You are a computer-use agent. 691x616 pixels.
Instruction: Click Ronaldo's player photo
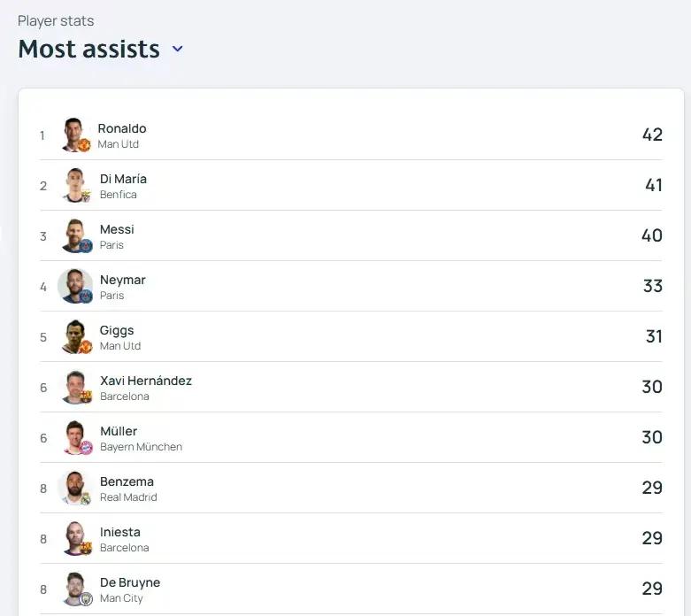pyautogui.click(x=75, y=135)
